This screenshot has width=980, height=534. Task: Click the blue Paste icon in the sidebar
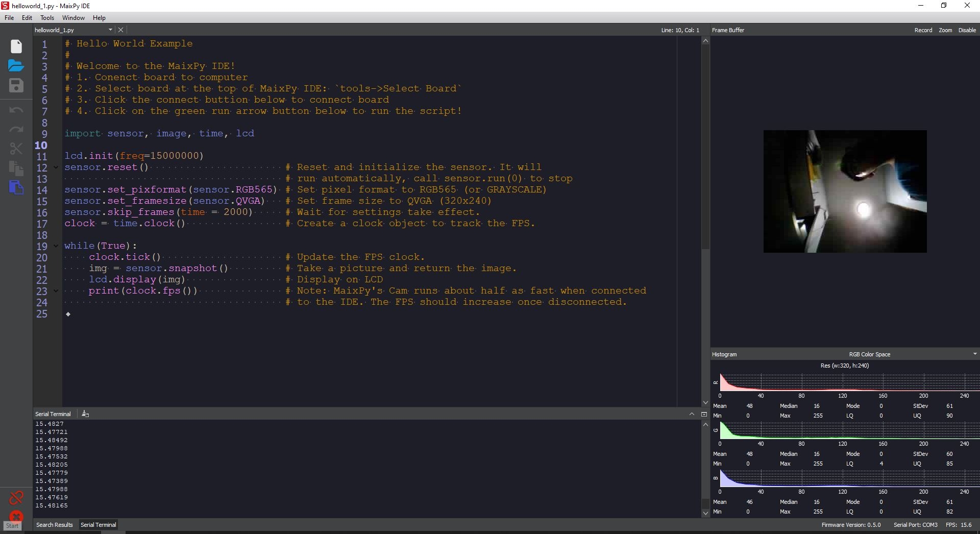click(16, 187)
